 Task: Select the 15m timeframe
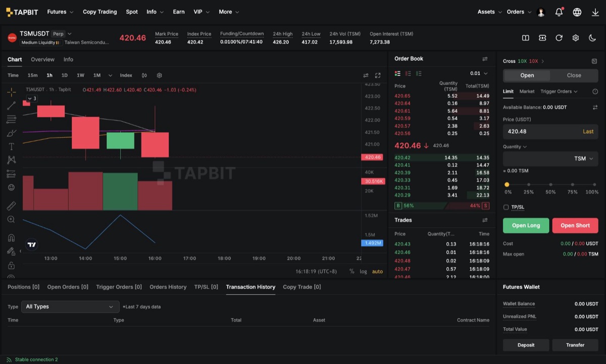(x=32, y=75)
